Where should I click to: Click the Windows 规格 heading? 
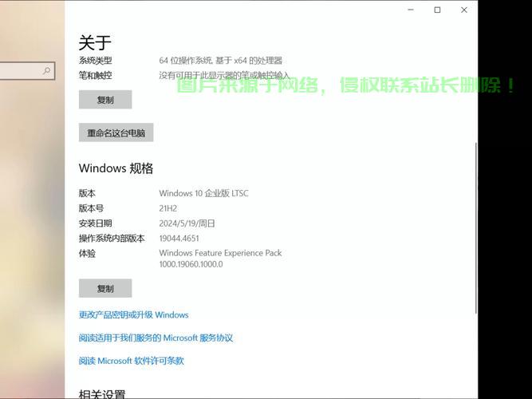point(116,168)
